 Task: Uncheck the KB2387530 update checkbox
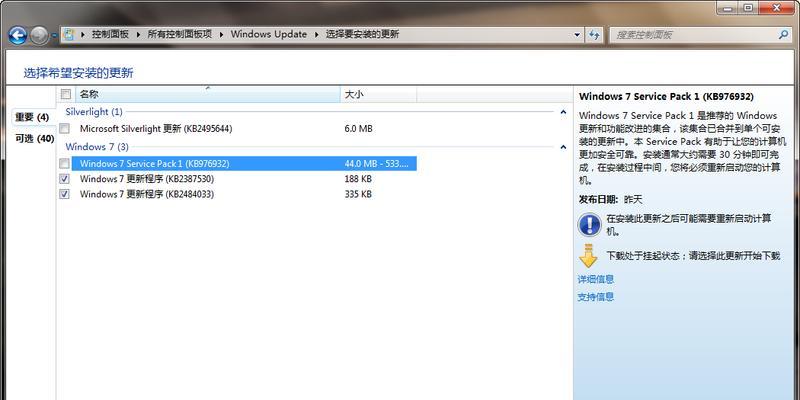tap(64, 179)
